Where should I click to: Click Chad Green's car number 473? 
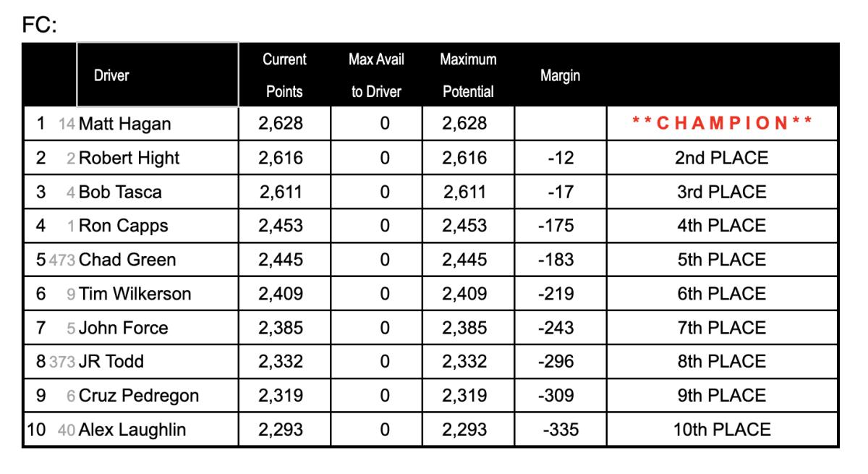coord(62,260)
